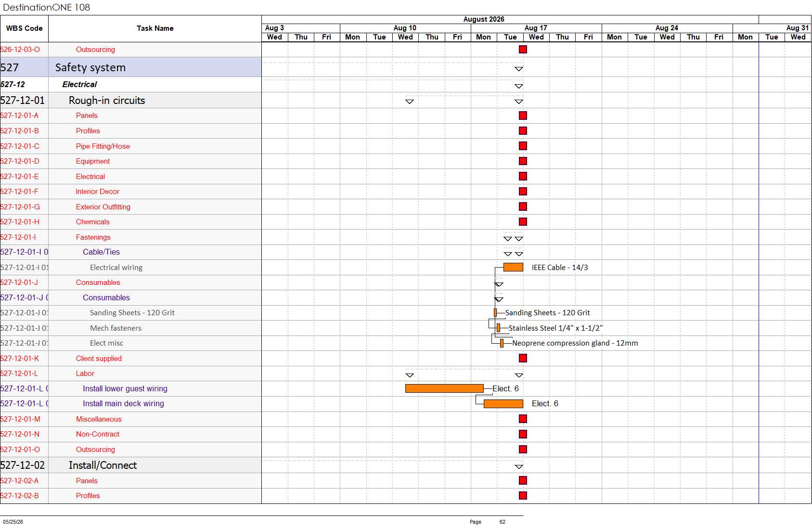Open the Install lower guest wiring task
This screenshot has height=528, width=812.
click(125, 389)
